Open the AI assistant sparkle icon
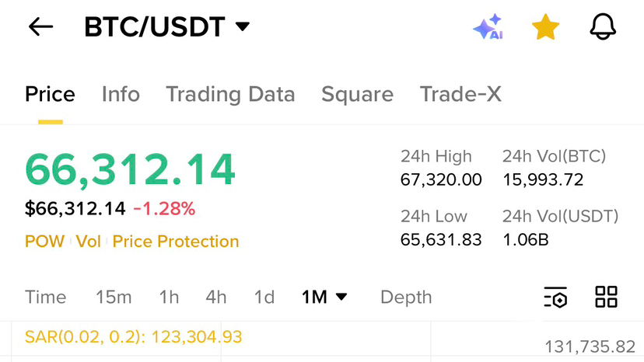 point(488,28)
